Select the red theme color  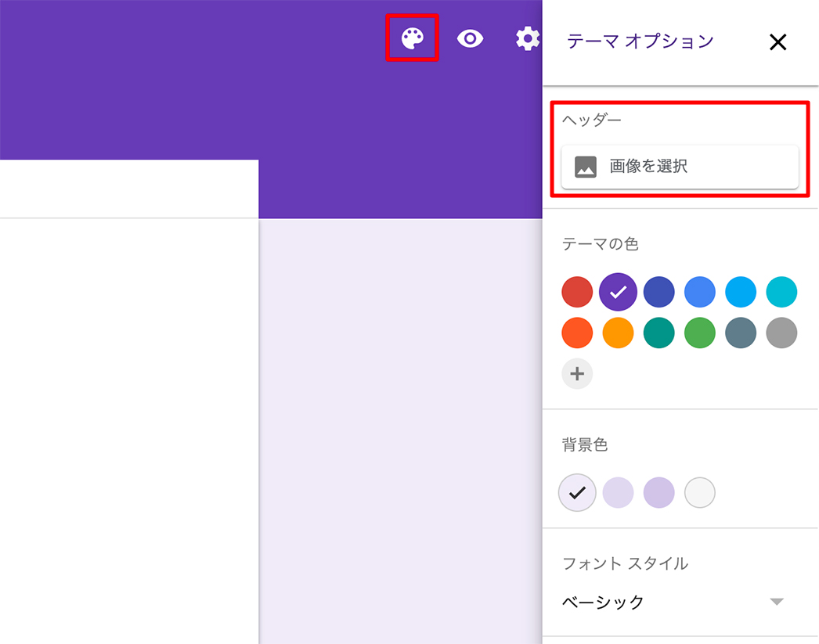577,293
